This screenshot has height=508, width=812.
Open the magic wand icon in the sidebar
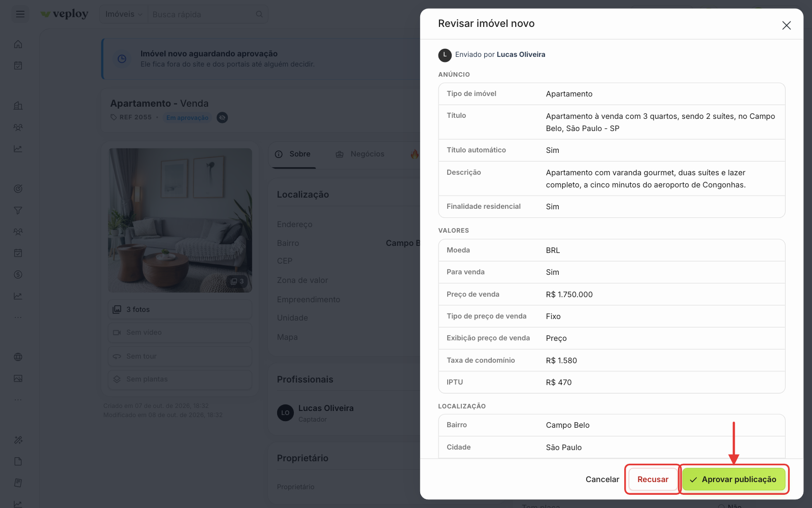tap(18, 440)
